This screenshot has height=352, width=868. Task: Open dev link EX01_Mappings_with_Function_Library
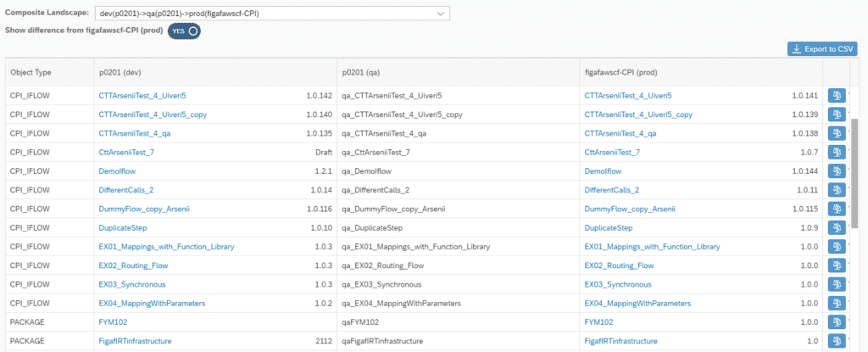pos(166,247)
